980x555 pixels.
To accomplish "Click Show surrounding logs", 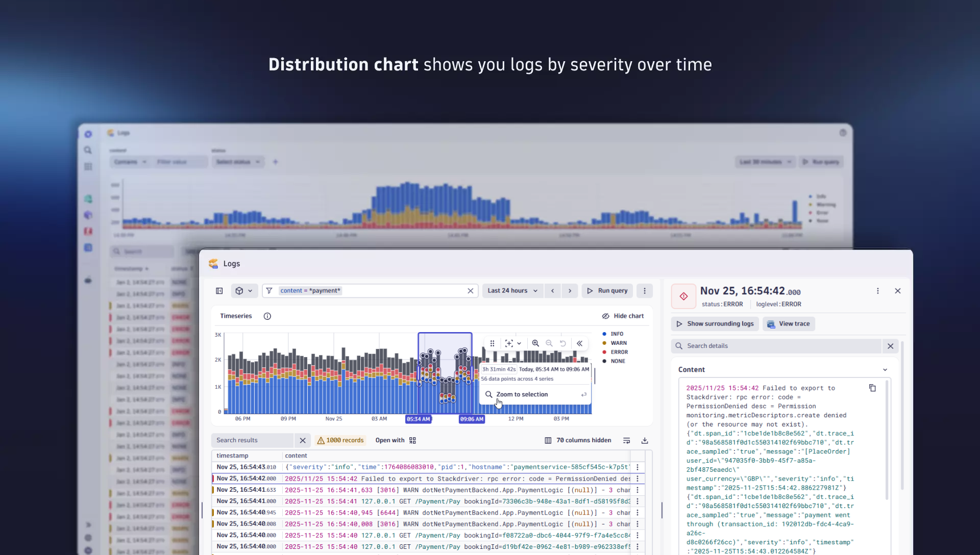I will pyautogui.click(x=715, y=323).
